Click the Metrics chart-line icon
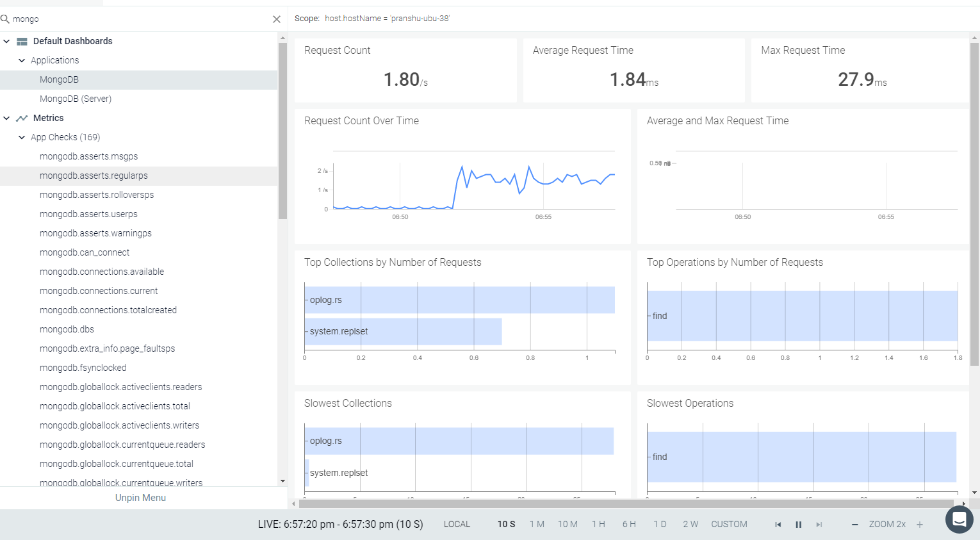Image resolution: width=980 pixels, height=540 pixels. pyautogui.click(x=22, y=118)
